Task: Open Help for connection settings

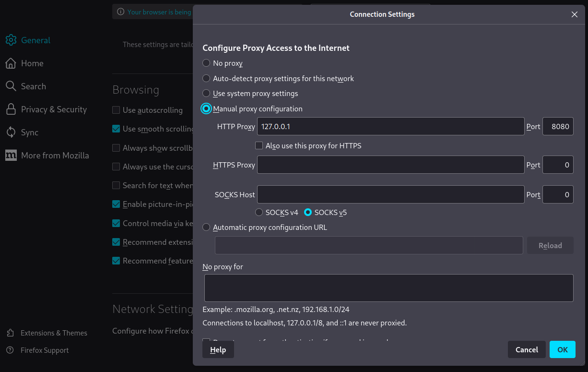Action: tap(218, 350)
